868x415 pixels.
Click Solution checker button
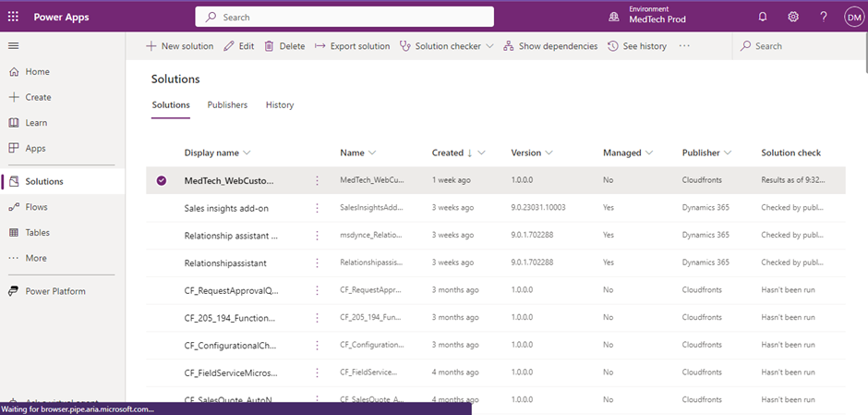coord(440,46)
